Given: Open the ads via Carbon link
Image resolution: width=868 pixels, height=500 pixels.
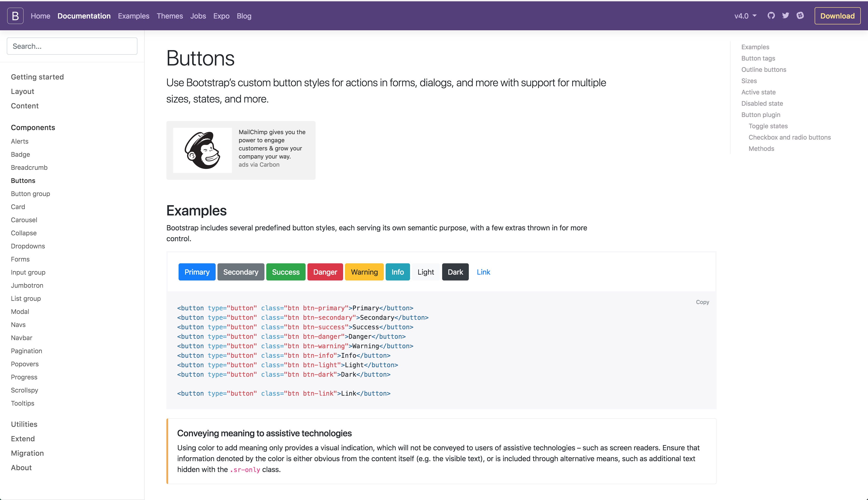Looking at the screenshot, I should pyautogui.click(x=259, y=164).
